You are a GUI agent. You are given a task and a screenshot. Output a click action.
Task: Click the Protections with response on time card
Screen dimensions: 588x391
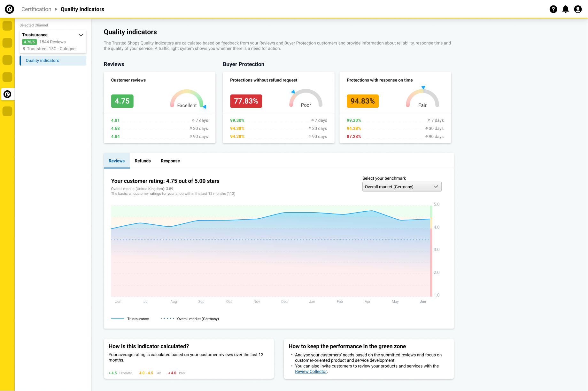(x=395, y=108)
